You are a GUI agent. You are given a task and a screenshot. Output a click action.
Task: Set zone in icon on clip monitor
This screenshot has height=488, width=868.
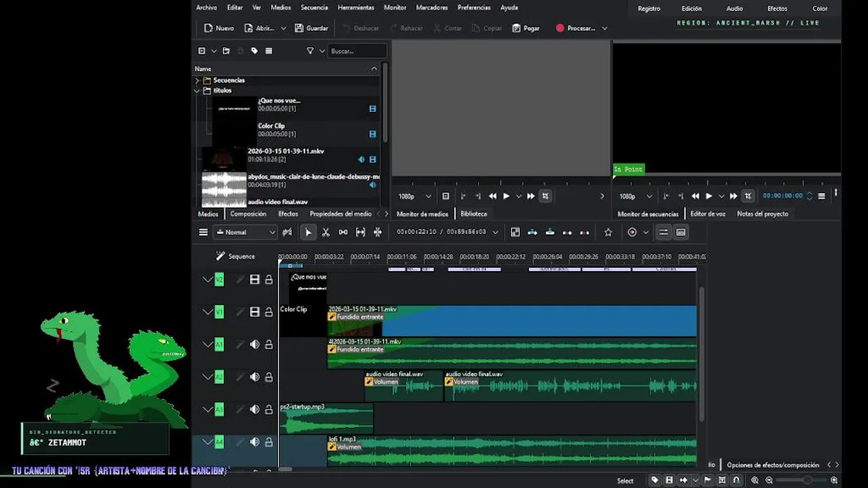click(x=463, y=196)
